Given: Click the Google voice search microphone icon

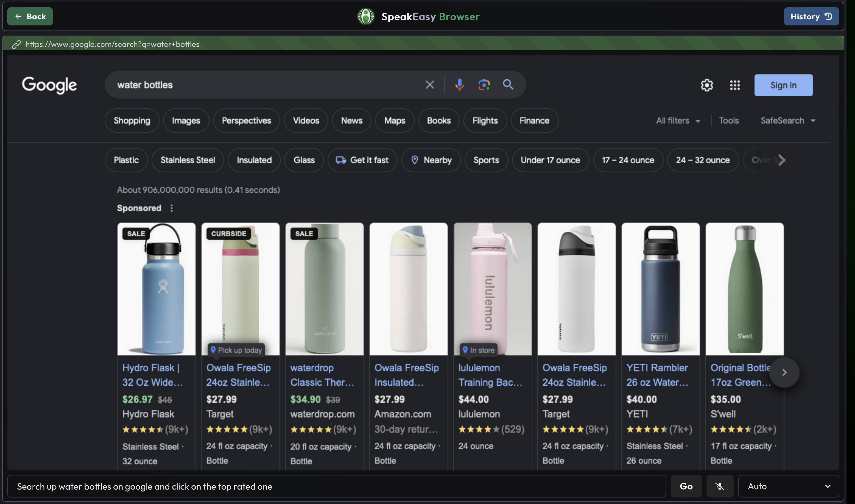Looking at the screenshot, I should [459, 84].
